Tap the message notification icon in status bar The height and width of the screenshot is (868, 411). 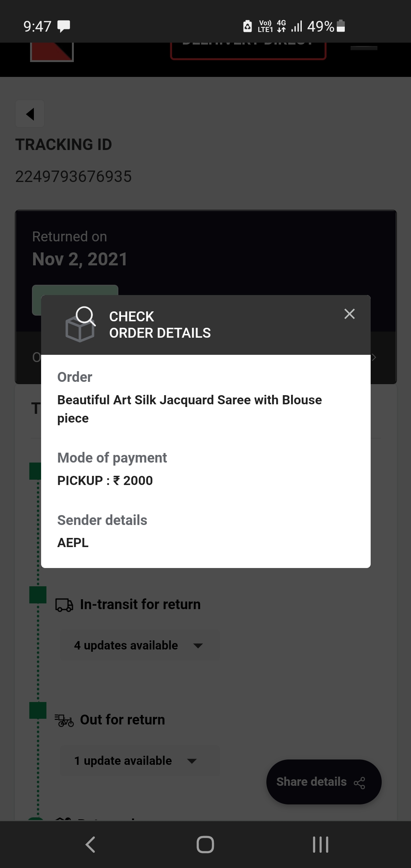pos(64,26)
